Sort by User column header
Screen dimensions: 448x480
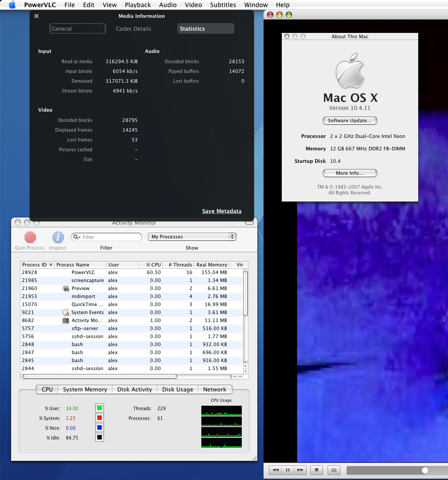(x=123, y=265)
